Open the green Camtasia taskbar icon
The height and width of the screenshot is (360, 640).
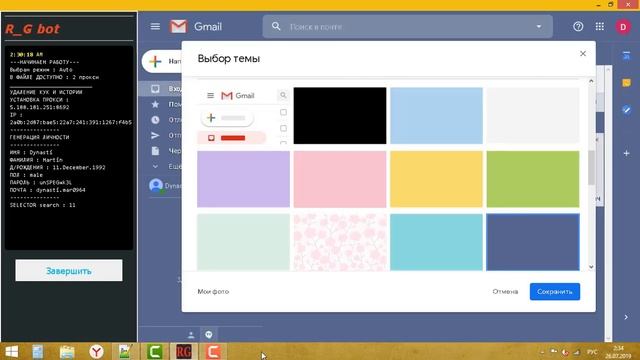click(x=154, y=351)
